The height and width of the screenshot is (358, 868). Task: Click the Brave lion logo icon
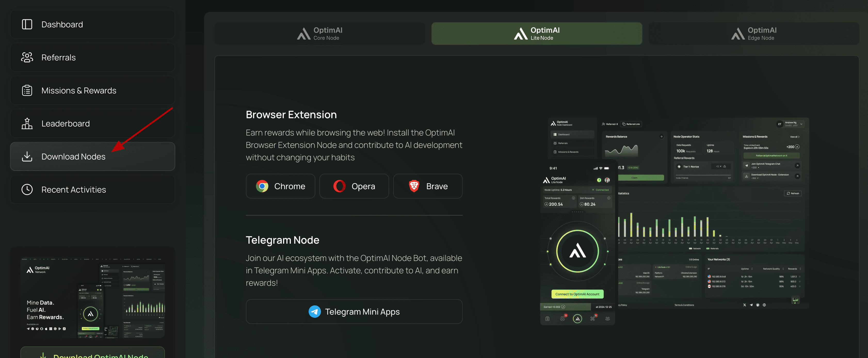(x=414, y=186)
